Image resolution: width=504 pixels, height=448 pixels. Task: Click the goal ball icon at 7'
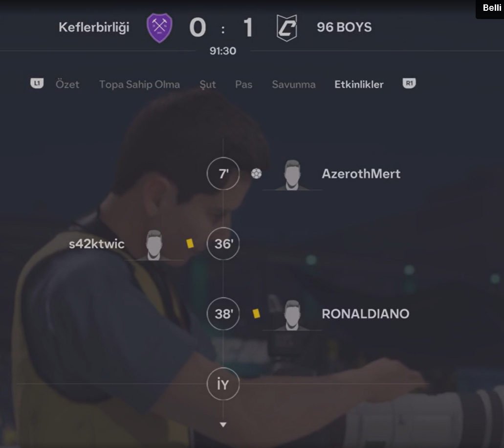click(x=256, y=174)
